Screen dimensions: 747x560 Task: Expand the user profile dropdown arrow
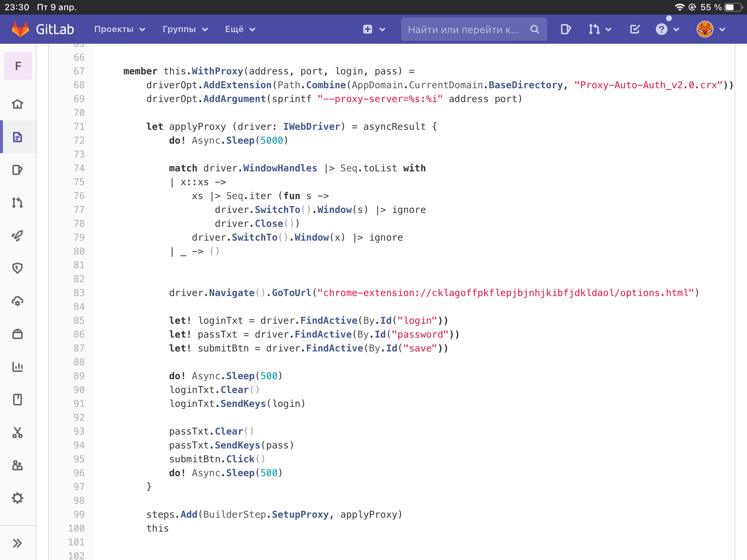[722, 30]
